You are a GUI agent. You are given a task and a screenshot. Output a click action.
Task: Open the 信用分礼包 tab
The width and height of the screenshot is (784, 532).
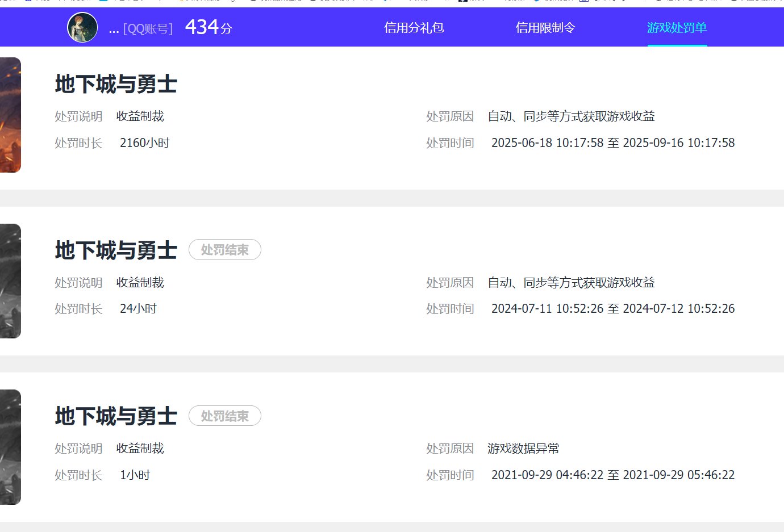414,27
